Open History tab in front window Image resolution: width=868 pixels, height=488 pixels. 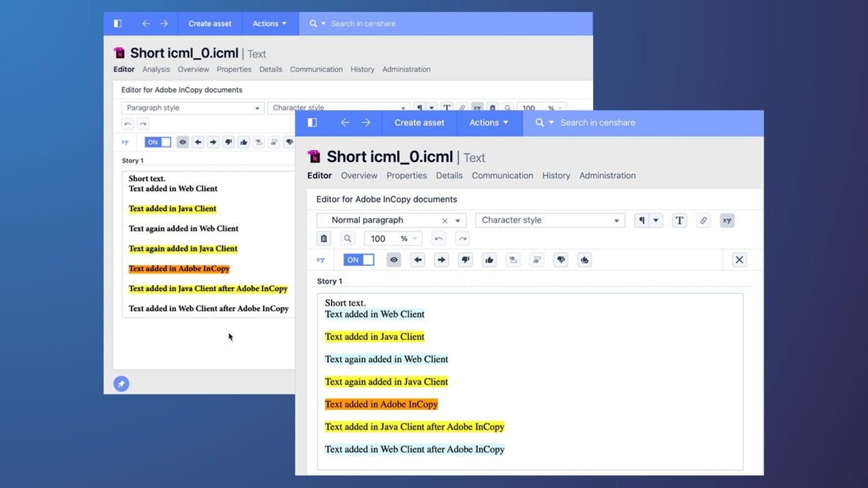[x=556, y=175]
